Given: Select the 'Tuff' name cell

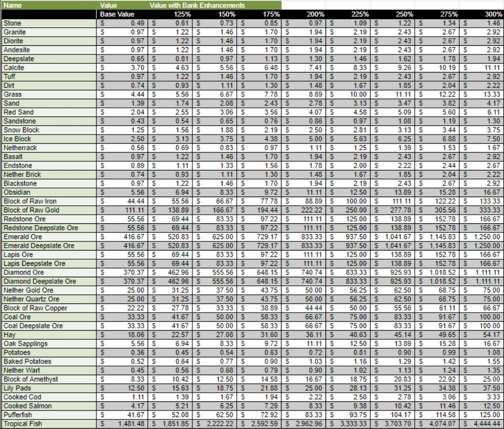Looking at the screenshot, I should 49,76.
